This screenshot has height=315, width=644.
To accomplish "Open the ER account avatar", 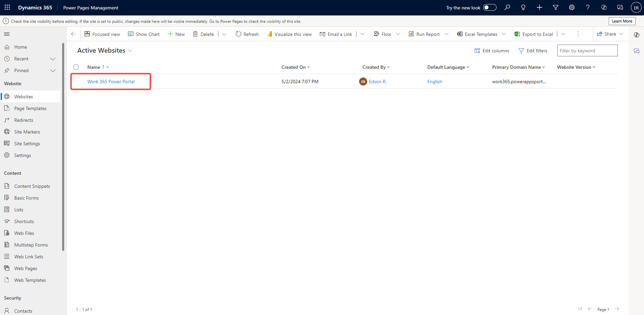I will click(x=636, y=8).
